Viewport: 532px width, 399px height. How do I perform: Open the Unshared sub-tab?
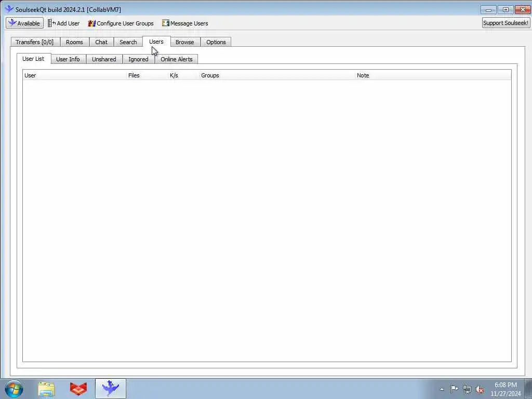(104, 59)
